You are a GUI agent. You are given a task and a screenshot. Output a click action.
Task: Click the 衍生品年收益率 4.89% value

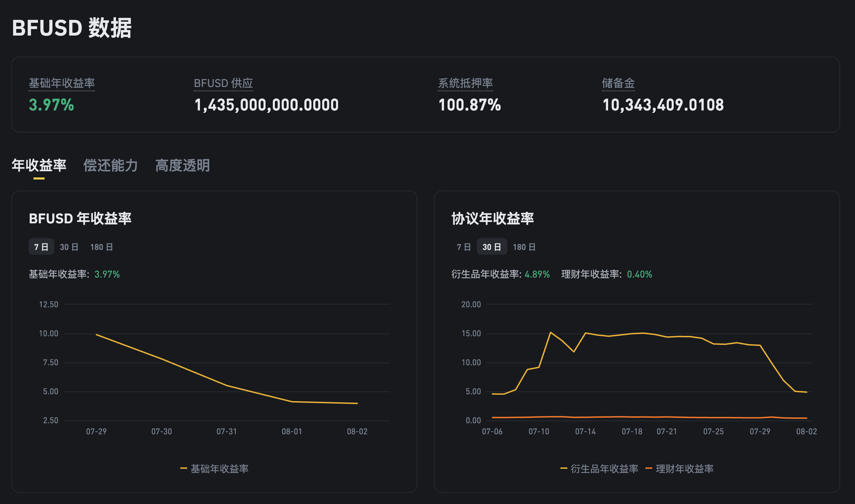[537, 274]
